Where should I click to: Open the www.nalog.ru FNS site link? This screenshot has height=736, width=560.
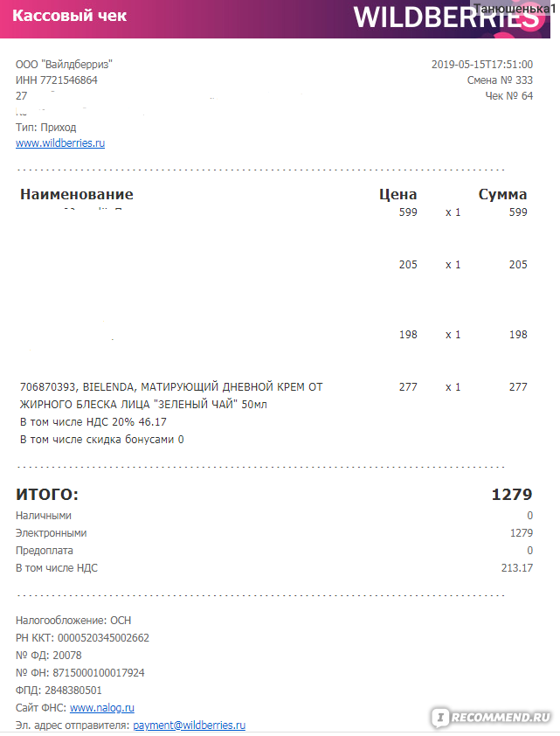[x=101, y=707]
